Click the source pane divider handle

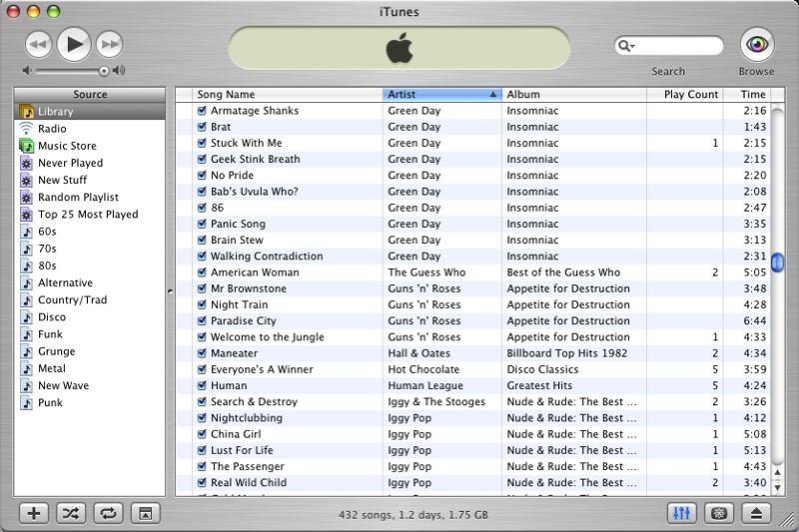click(x=170, y=291)
